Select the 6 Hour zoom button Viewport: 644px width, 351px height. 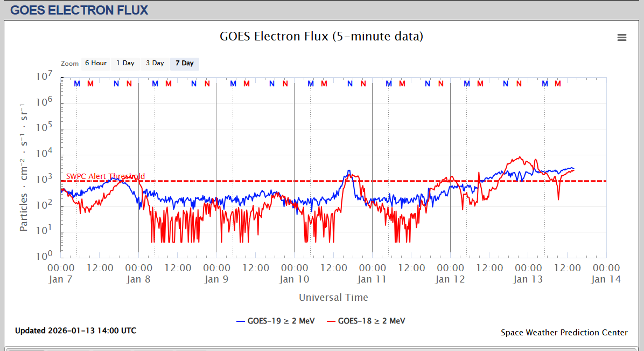click(x=96, y=64)
